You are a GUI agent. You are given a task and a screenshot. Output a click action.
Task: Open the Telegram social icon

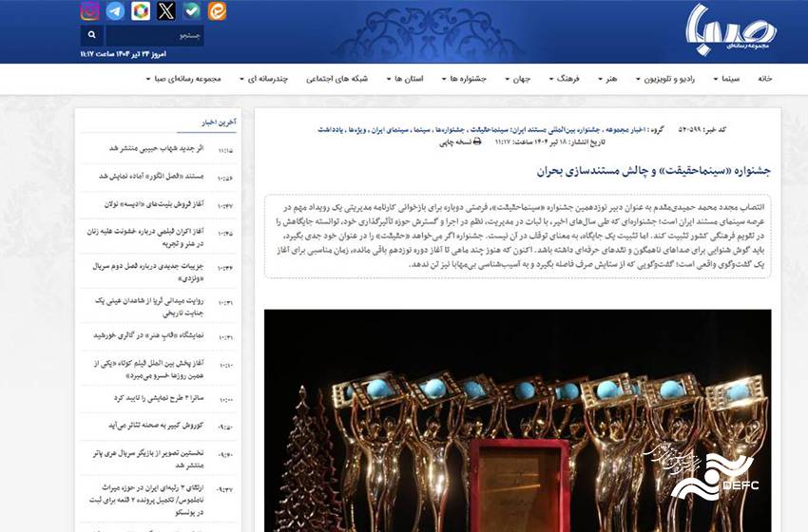[x=115, y=10]
